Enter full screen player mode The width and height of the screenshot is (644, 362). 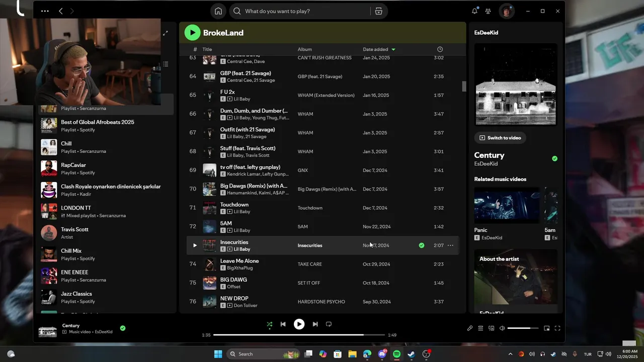point(557,328)
